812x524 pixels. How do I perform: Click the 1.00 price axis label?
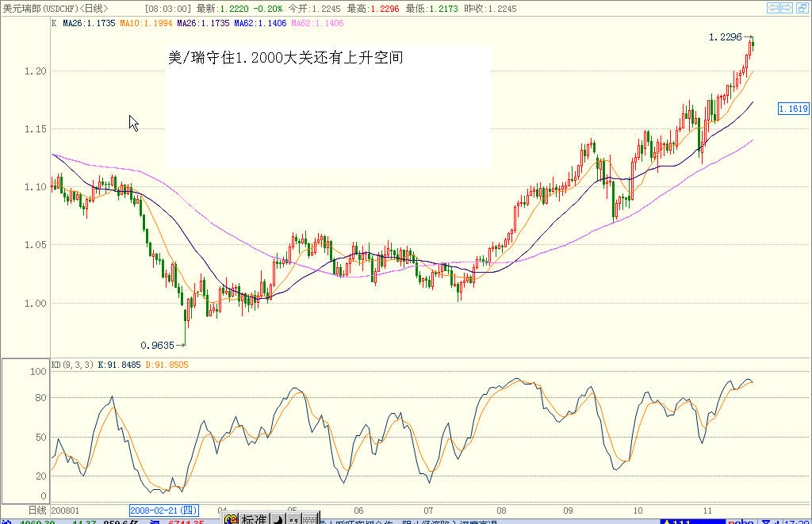(x=35, y=304)
